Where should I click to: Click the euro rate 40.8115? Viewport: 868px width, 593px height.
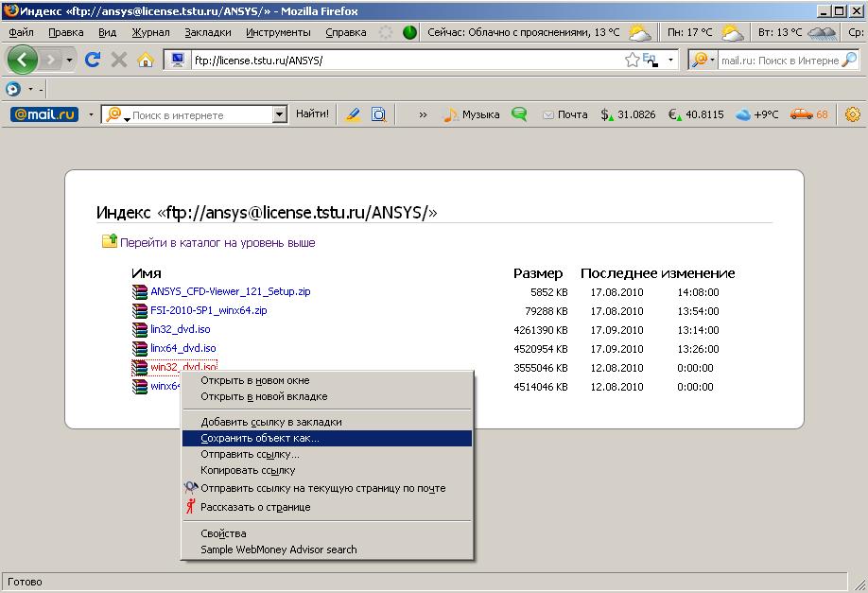pos(696,114)
